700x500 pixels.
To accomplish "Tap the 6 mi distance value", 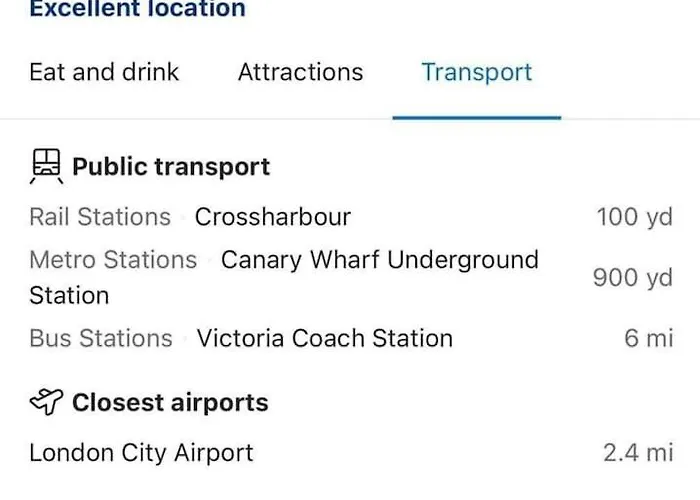I will (x=649, y=338).
